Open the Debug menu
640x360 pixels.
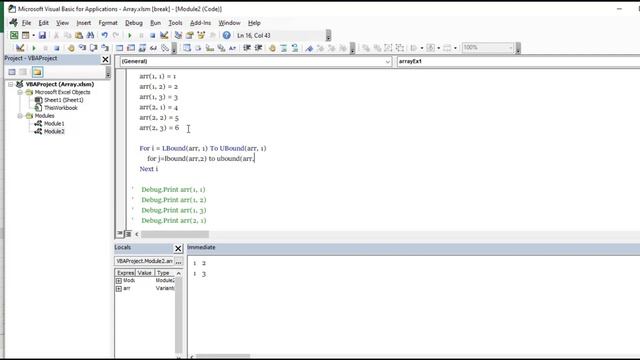(x=134, y=23)
